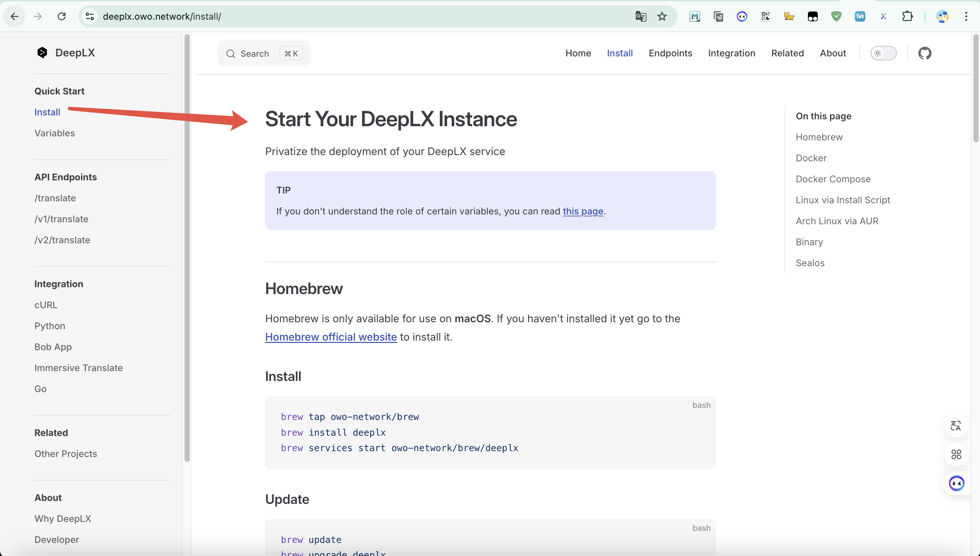This screenshot has width=980, height=556.
Task: Click the DeepLX logo icon
Action: click(42, 53)
